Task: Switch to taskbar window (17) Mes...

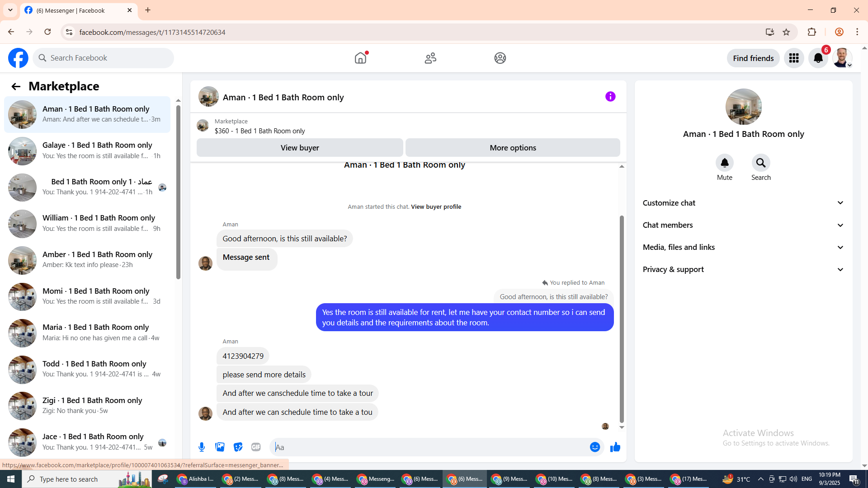Action: pos(689,479)
